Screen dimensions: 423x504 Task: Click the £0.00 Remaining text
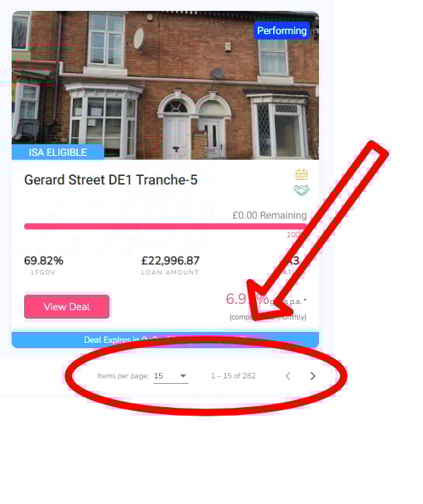tap(269, 215)
